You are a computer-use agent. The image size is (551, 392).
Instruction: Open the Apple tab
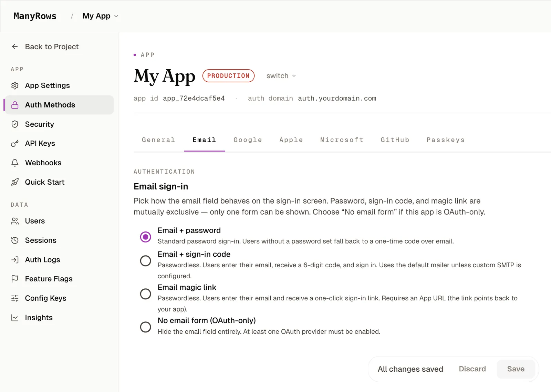pos(291,140)
